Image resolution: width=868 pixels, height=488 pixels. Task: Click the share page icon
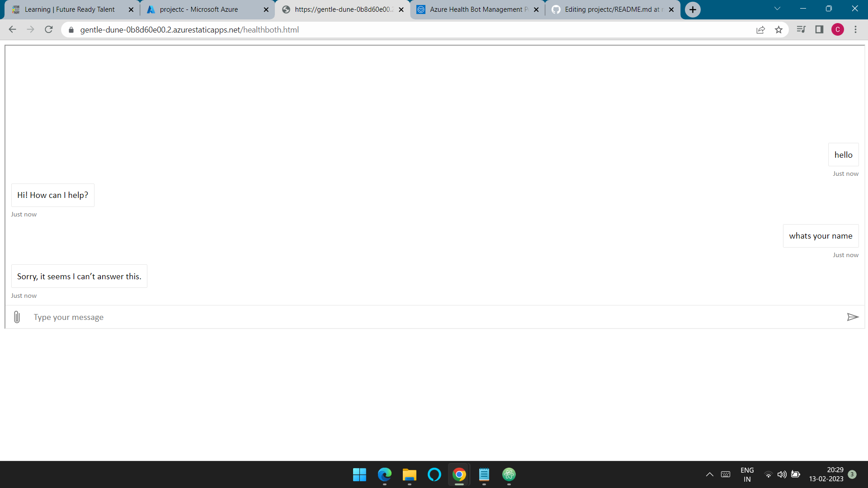[760, 30]
